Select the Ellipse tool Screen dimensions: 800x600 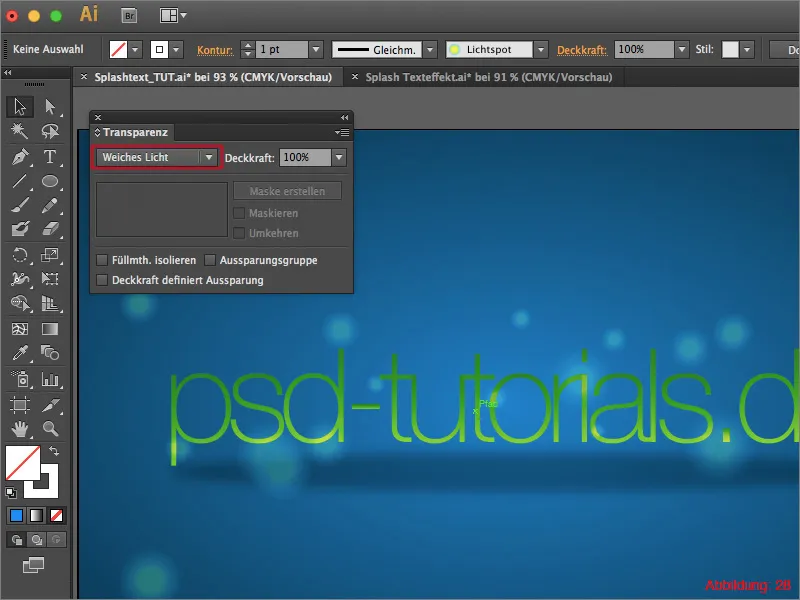click(x=50, y=181)
